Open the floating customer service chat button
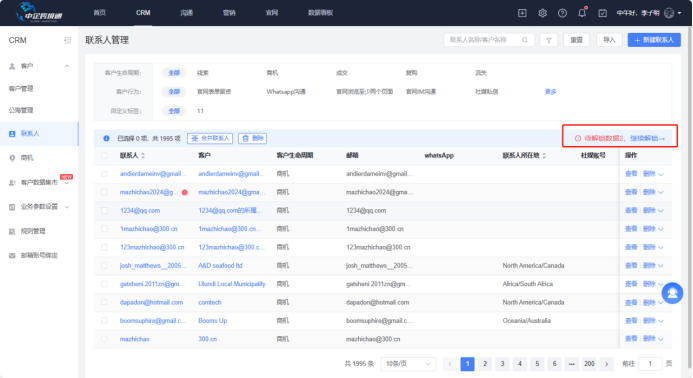Viewport: 693px width, 378px height. pyautogui.click(x=672, y=293)
